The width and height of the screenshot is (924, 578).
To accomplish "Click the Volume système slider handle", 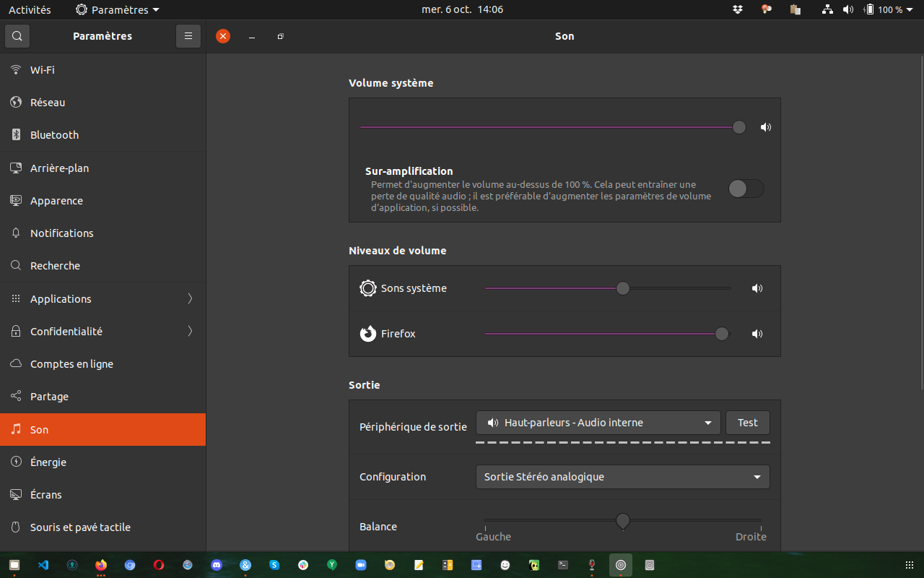I will (739, 127).
